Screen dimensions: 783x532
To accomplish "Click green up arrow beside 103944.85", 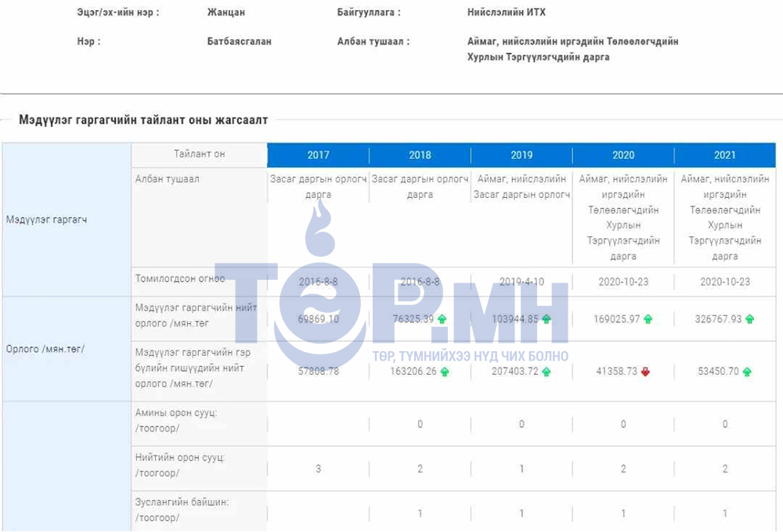I will tap(546, 319).
